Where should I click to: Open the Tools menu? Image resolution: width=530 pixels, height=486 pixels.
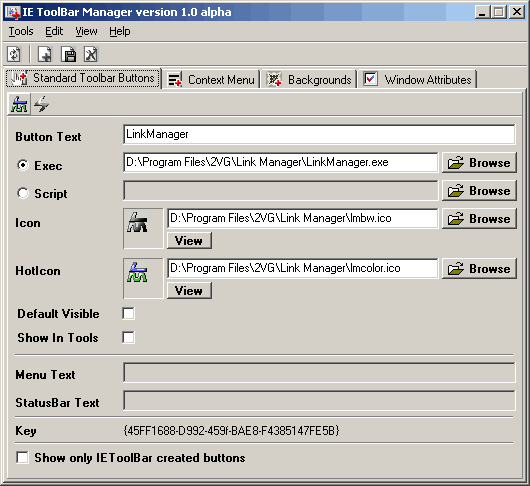21,31
